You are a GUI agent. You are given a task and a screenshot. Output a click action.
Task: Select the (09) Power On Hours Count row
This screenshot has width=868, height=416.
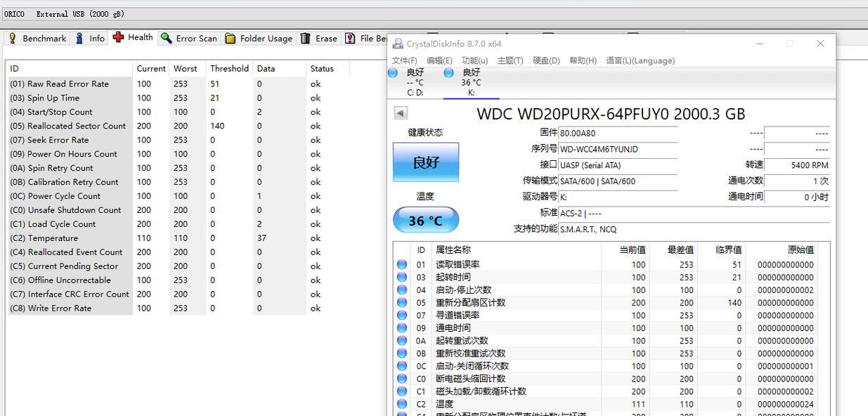click(x=178, y=154)
